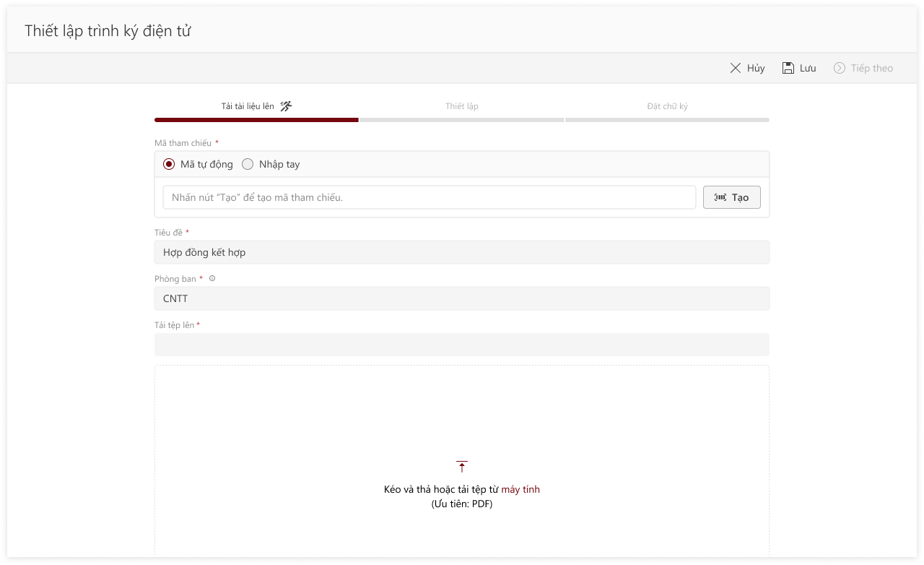The height and width of the screenshot is (565, 924).
Task: Click the Tiếp theo arrow circle icon
Action: (840, 68)
